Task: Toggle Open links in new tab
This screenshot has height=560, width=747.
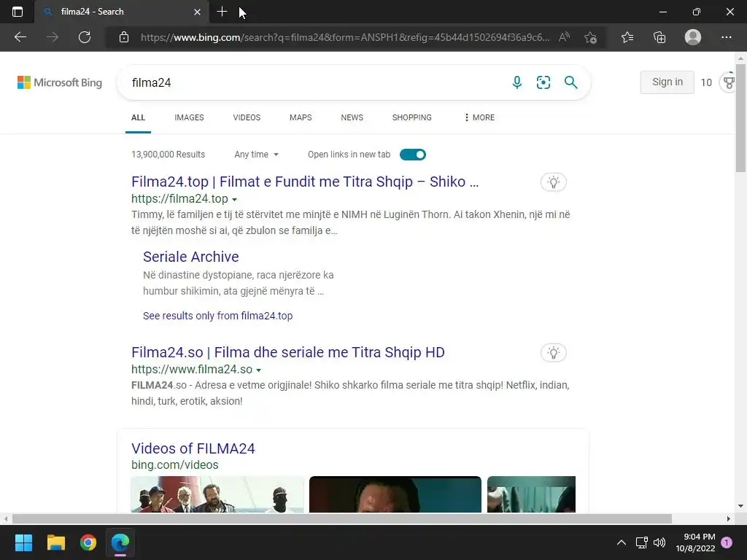Action: 413,155
